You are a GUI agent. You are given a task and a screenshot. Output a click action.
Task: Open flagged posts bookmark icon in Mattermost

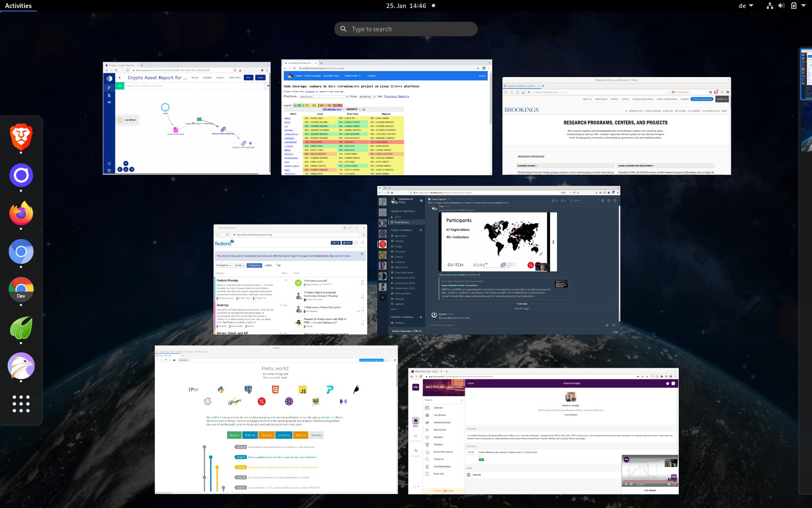[x=609, y=201]
